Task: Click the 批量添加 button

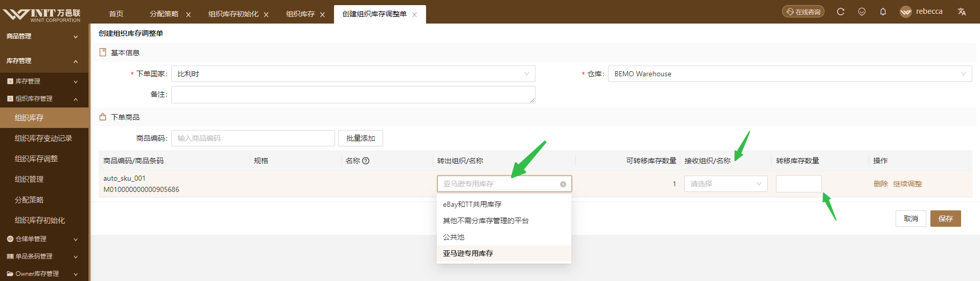Action: pos(361,138)
